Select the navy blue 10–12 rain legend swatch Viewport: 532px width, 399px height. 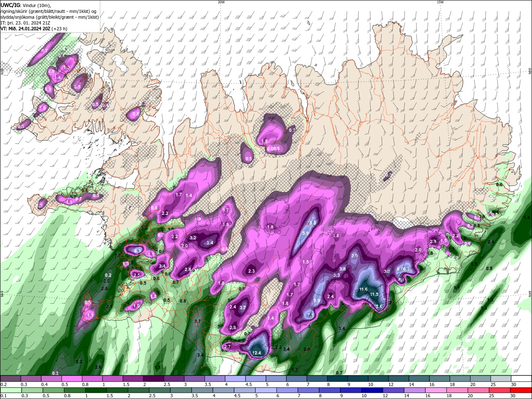(372, 390)
